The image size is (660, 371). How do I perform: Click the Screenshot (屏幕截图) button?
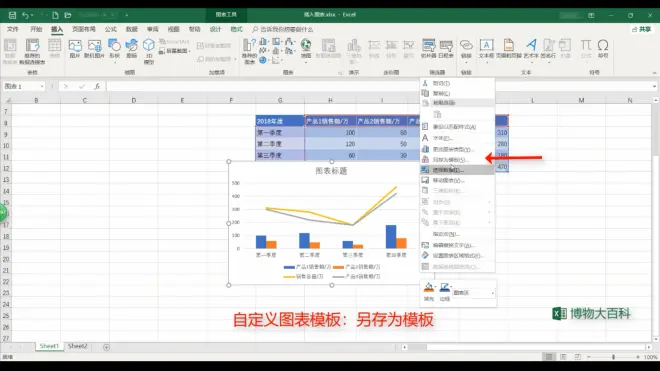coord(175,51)
